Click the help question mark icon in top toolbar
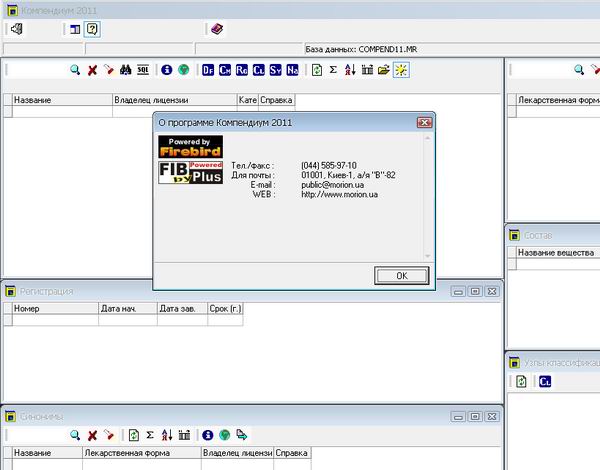 tap(92, 29)
